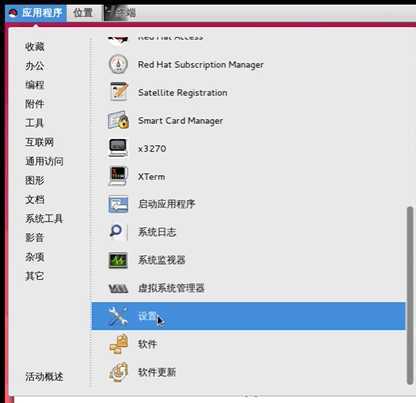The image size is (416, 403).
Task: Open 系统监视器 by its label
Action: 162,260
